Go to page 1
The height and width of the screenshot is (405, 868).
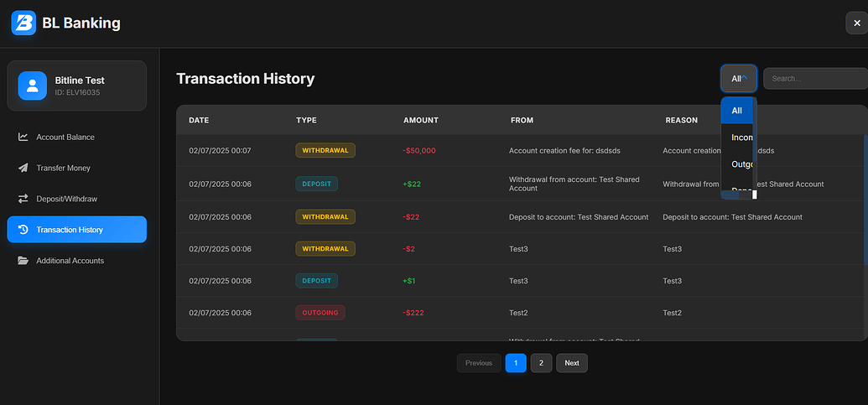[x=516, y=363]
